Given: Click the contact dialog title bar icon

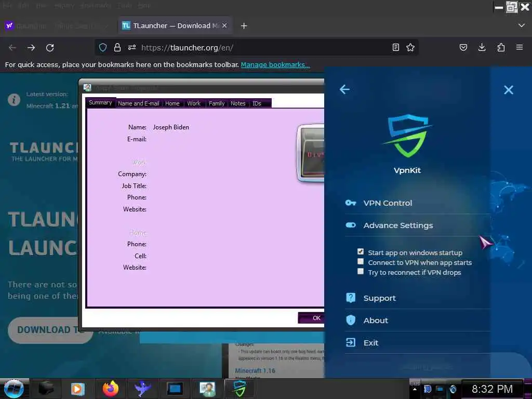Looking at the screenshot, I should (x=87, y=87).
